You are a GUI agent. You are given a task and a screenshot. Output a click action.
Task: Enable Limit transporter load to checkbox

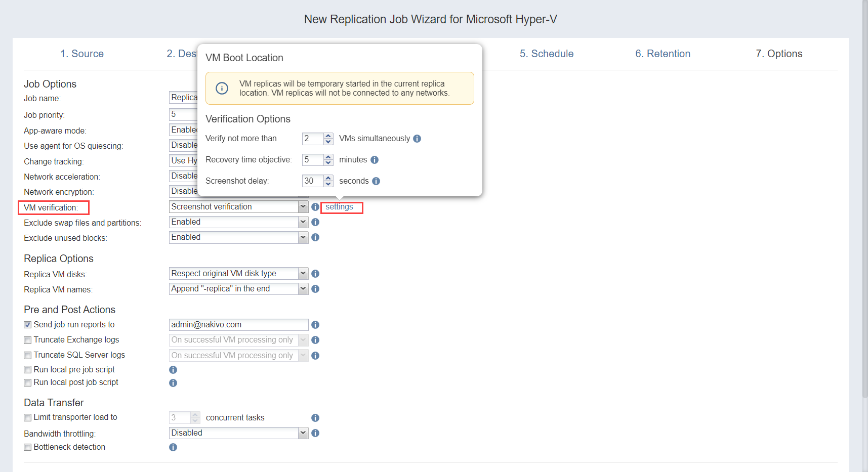pos(28,417)
